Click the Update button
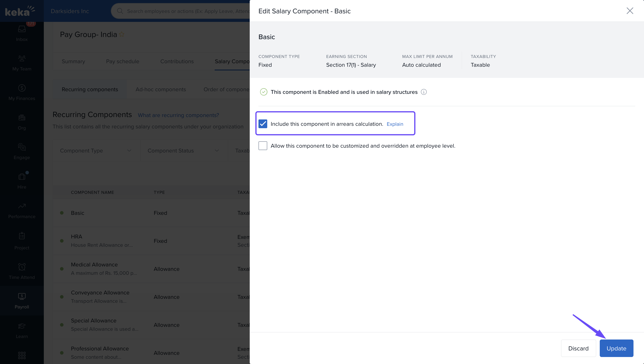Viewport: 644px width, 364px height. (616, 348)
